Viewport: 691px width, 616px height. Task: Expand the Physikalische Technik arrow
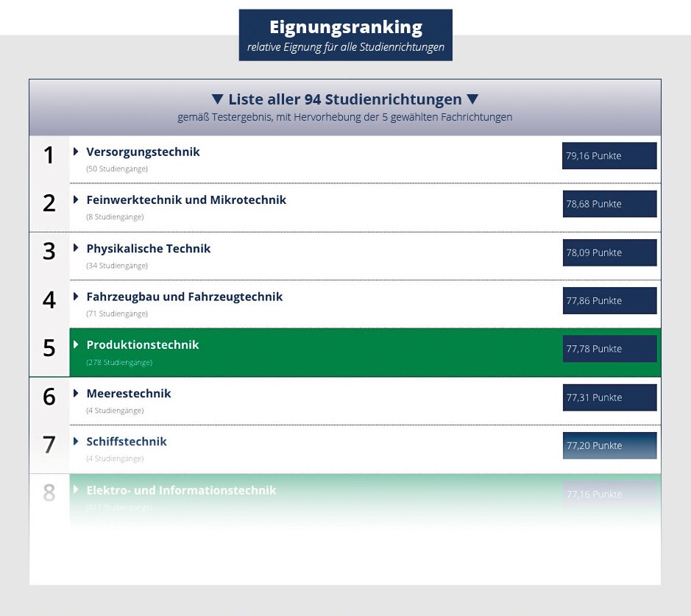[76, 248]
